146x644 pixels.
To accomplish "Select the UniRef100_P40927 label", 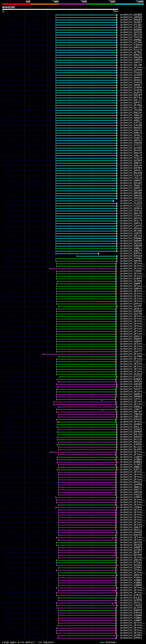I will pyautogui.click(x=131, y=389).
